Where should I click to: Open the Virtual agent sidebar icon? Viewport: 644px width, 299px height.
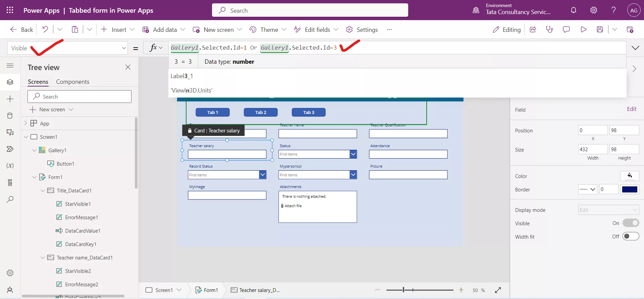tap(10, 290)
